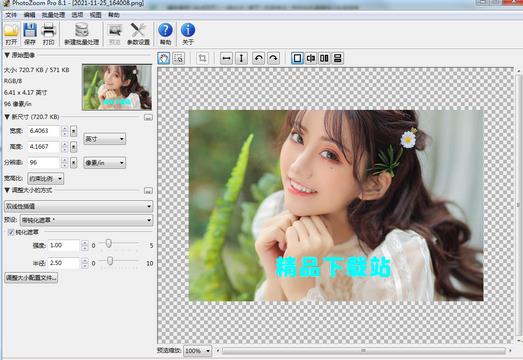The height and width of the screenshot is (360, 523).
Task: Open the resize method dropdown below 调整大小的方式
Action: 78,206
